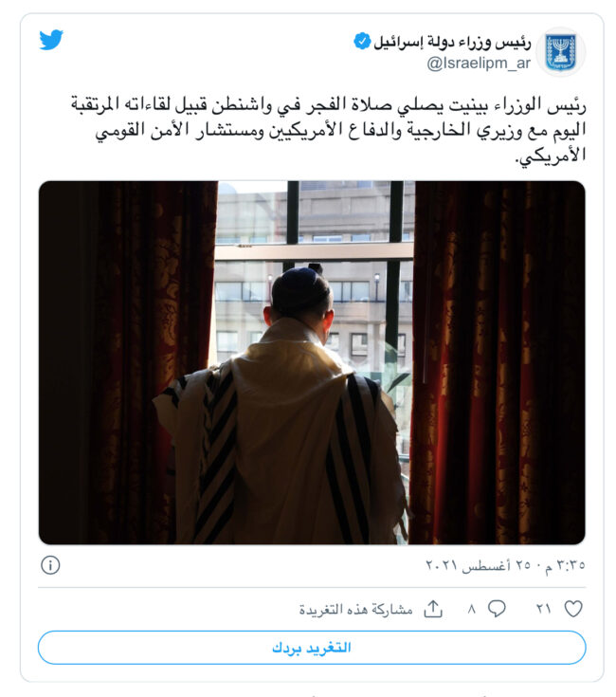Click the Arabic tweet body text
Image resolution: width=616 pixels, height=697 pixels.
point(329,130)
